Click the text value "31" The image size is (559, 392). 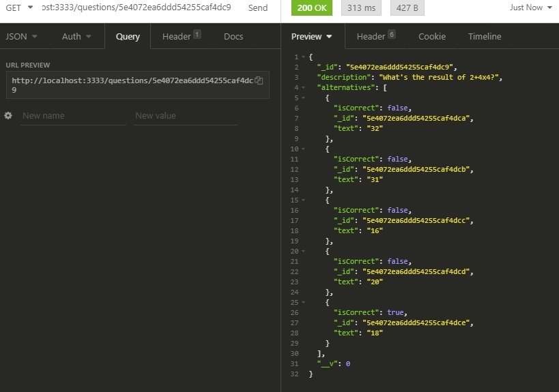click(374, 179)
